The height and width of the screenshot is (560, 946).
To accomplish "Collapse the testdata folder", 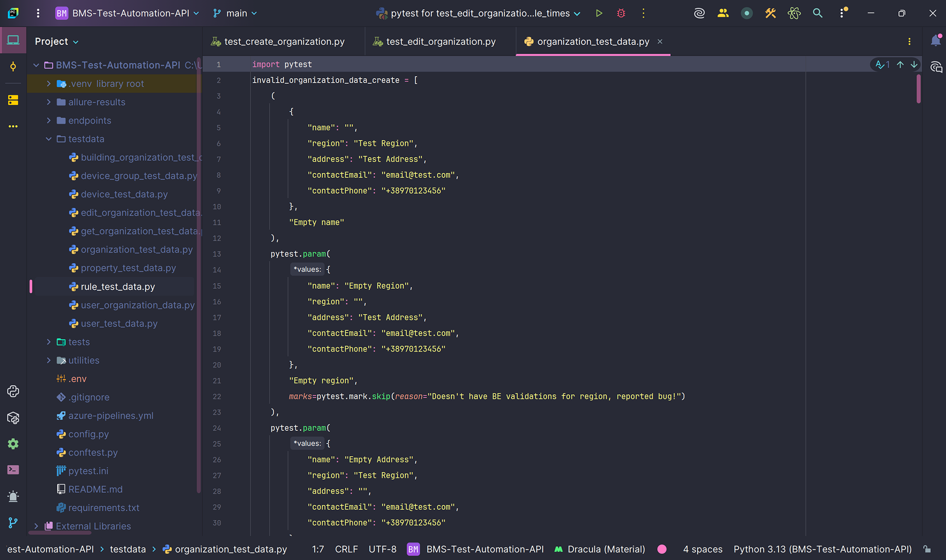I will [x=48, y=139].
